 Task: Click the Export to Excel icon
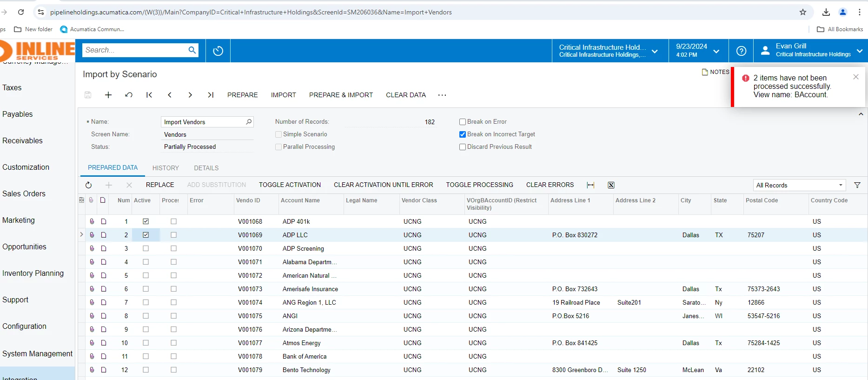point(611,185)
